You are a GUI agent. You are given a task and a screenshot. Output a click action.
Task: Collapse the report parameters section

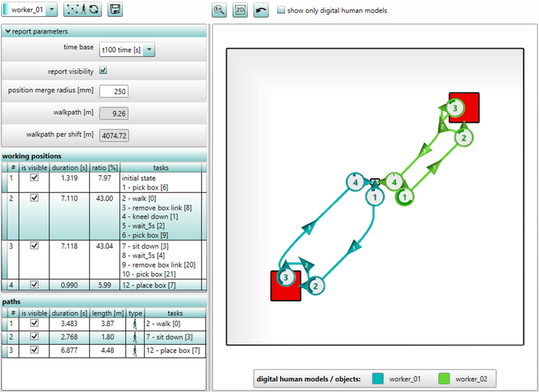(8, 31)
